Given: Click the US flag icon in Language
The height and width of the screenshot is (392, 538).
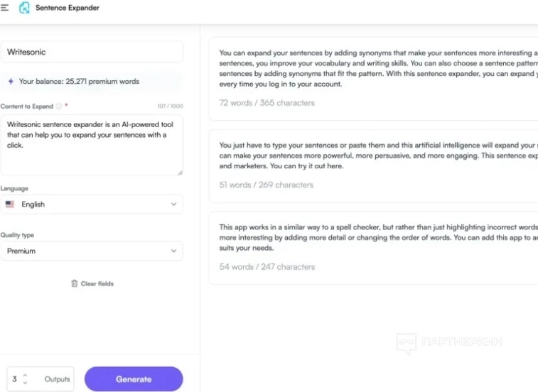Looking at the screenshot, I should pyautogui.click(x=10, y=205).
